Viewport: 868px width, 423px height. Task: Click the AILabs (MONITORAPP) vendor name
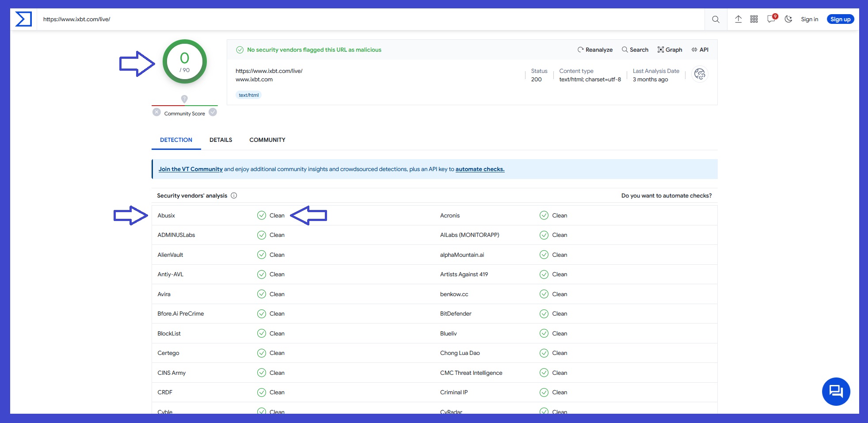[469, 235]
